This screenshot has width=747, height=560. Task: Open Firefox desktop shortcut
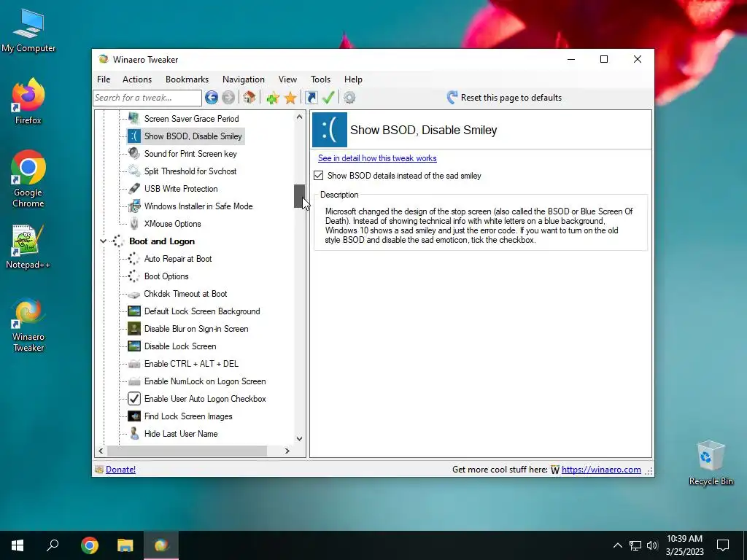[28, 101]
